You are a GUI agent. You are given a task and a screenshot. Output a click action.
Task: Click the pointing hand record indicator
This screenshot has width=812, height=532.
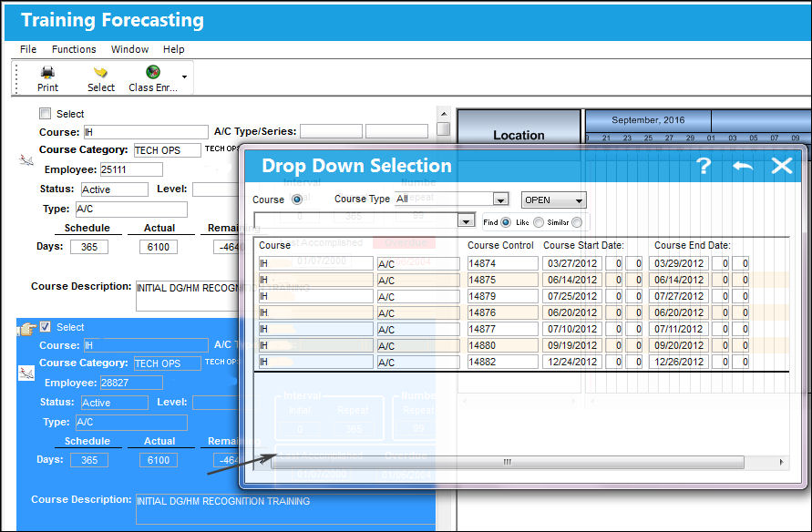pyautogui.click(x=27, y=328)
